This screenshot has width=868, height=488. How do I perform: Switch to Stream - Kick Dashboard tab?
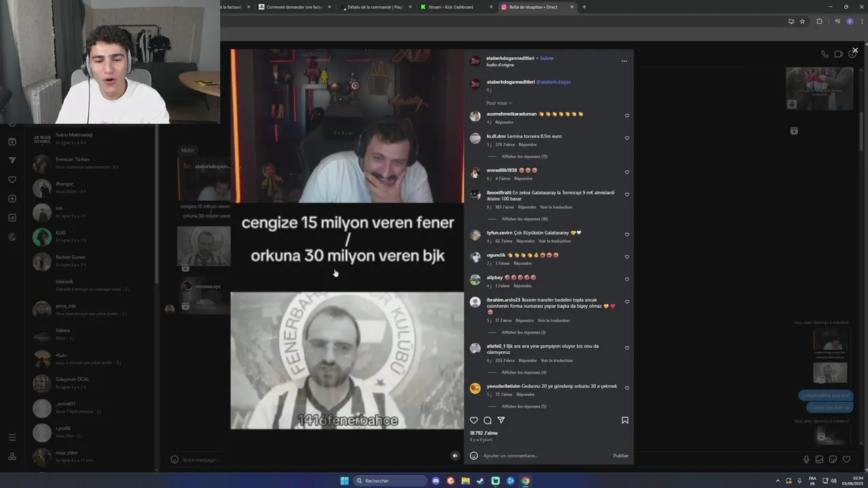pos(451,7)
